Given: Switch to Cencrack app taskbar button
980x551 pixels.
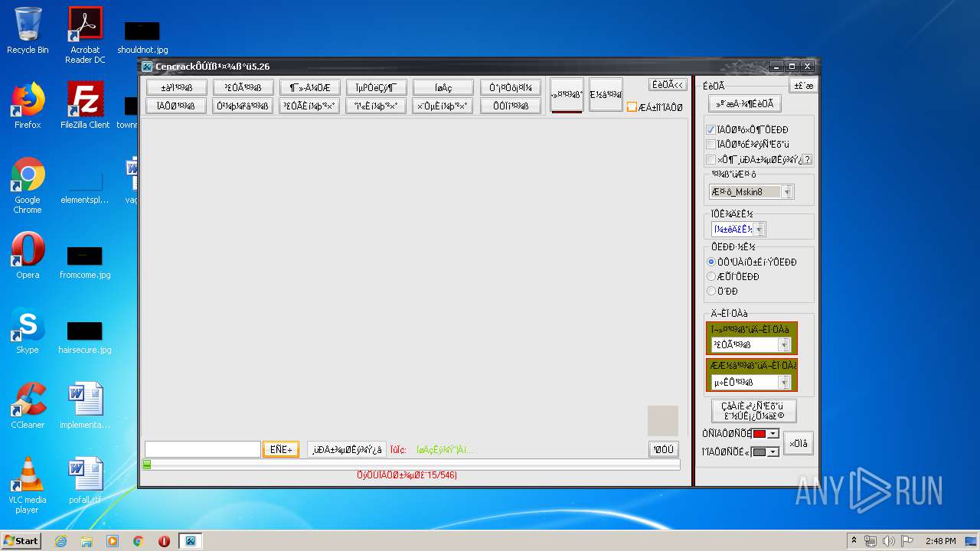Looking at the screenshot, I should 191,541.
